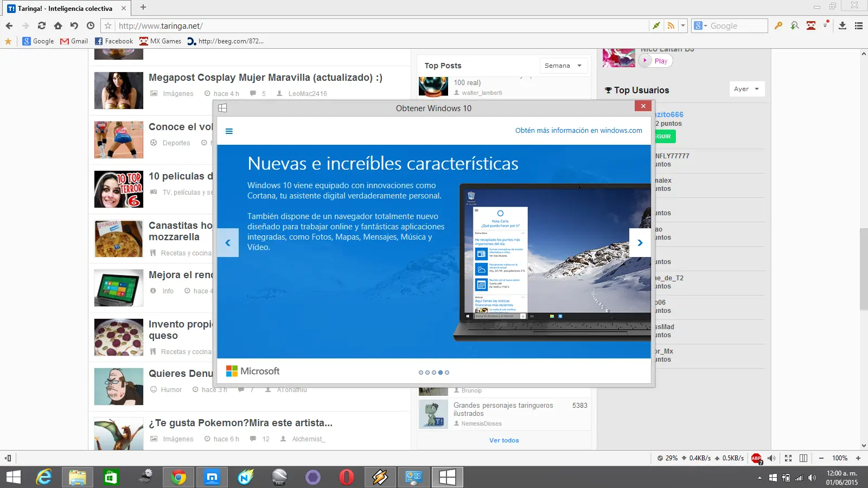Click Ver todos under Top Posts
The width and height of the screenshot is (868, 488).
[504, 440]
